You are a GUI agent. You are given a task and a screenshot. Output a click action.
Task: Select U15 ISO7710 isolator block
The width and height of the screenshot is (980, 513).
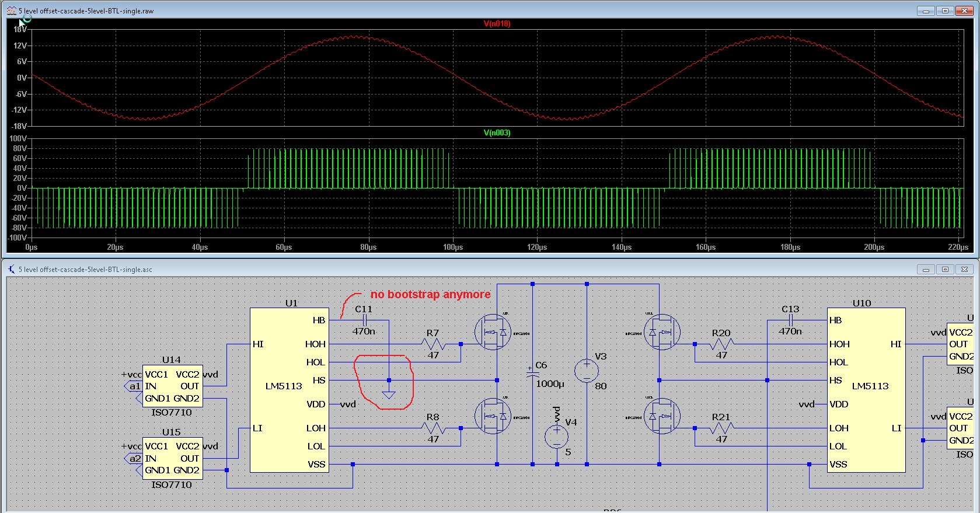pos(173,458)
